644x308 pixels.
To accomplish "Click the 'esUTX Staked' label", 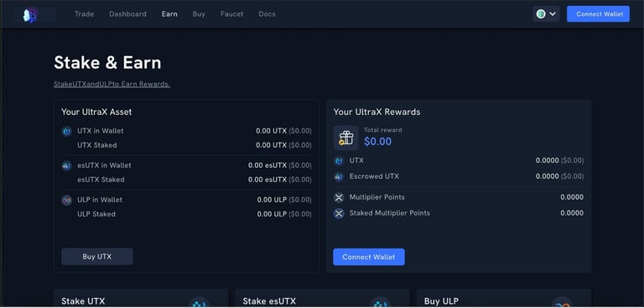I will pos(101,180).
